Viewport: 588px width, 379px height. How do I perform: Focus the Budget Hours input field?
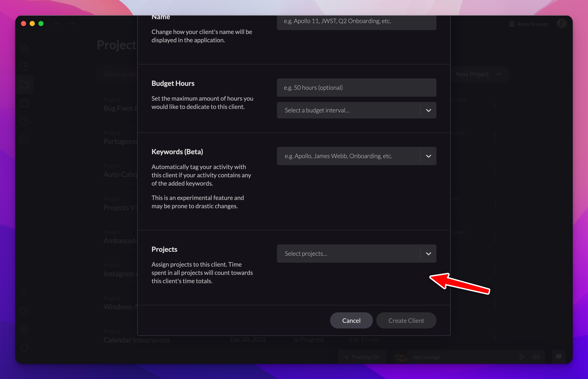click(x=357, y=88)
